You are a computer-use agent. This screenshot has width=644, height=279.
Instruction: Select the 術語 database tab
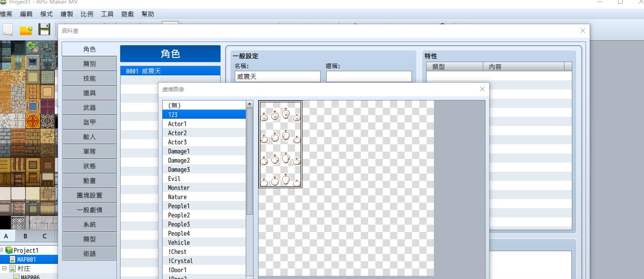coord(90,253)
